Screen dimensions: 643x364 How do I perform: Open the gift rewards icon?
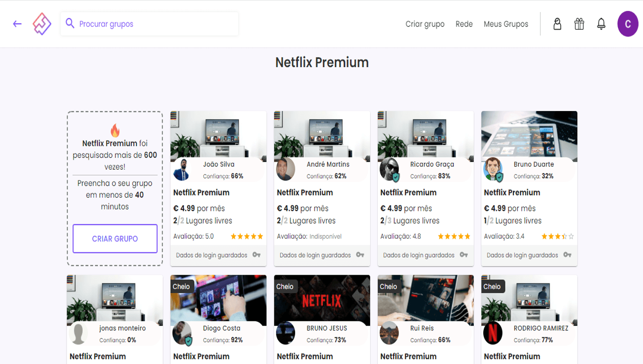[579, 24]
